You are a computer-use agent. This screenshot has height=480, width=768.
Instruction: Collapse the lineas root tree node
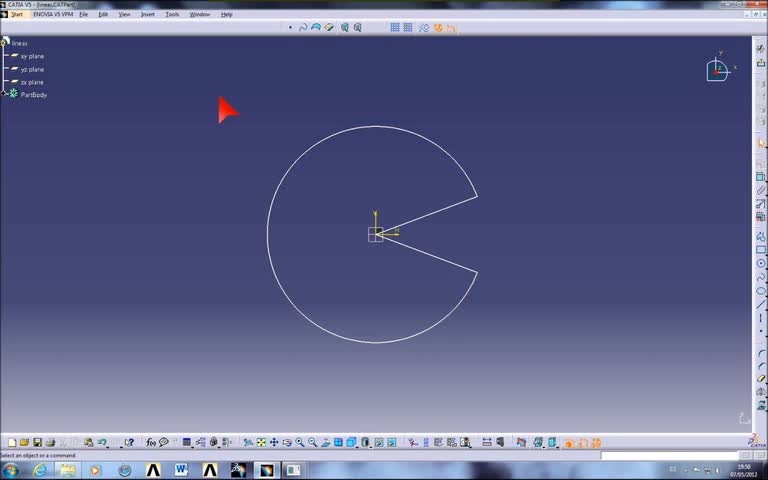click(3, 43)
